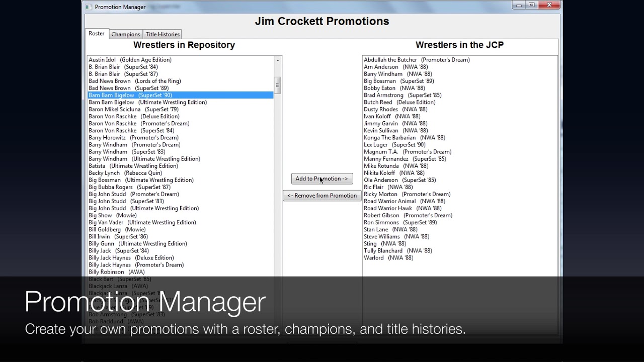Select Lex Luger (SuperSet '90)
Image resolution: width=644 pixels, height=362 pixels.
click(460, 144)
